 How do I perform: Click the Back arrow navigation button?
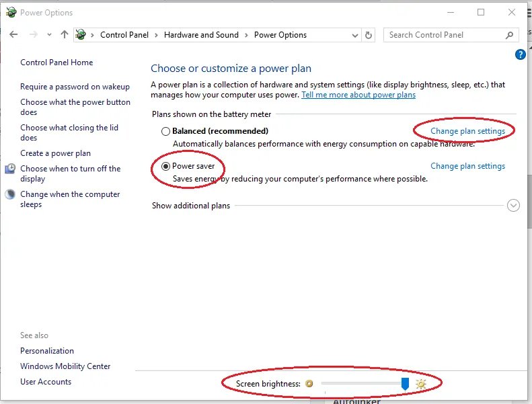click(13, 34)
